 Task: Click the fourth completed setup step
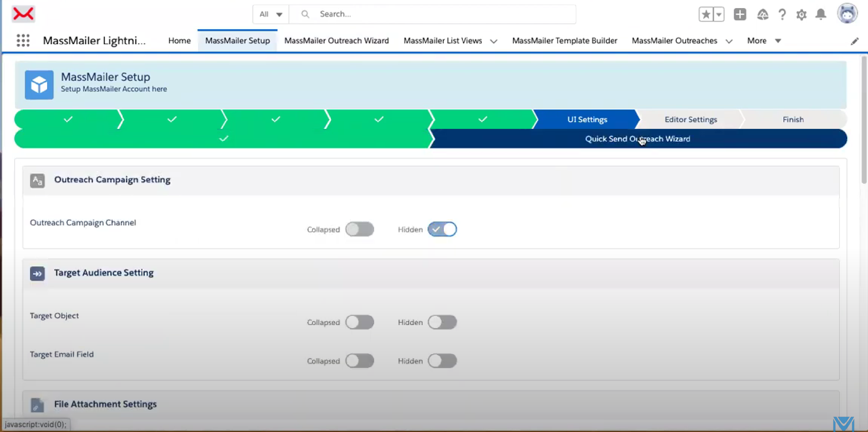(x=379, y=119)
